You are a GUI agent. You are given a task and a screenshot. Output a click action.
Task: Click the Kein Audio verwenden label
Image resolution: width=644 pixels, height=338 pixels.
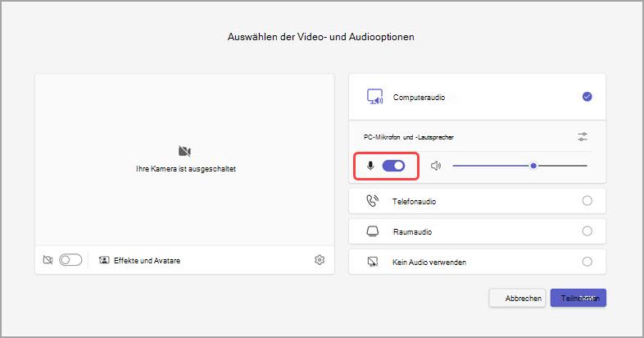coord(429,263)
